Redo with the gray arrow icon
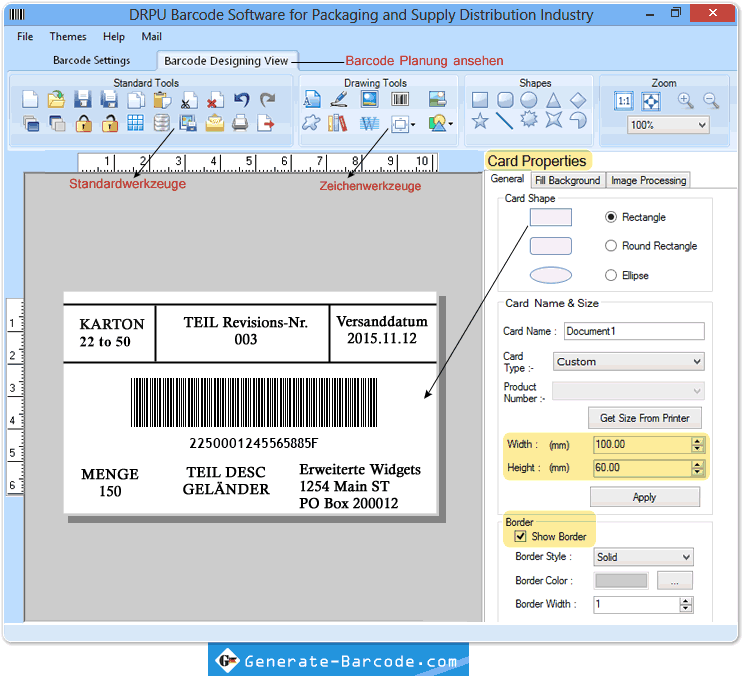 click(268, 100)
